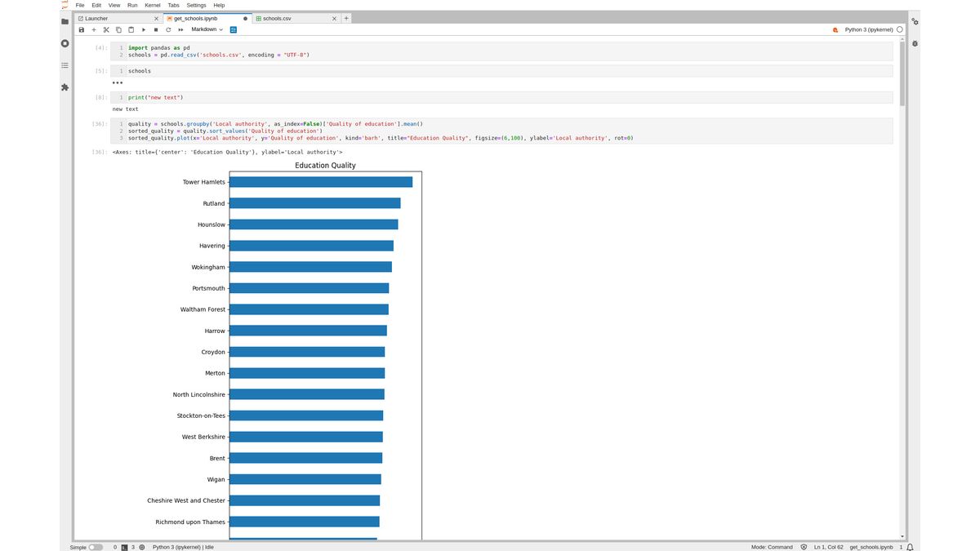Cut the selected cell with the scissors icon
The image size is (980, 551).
(105, 29)
